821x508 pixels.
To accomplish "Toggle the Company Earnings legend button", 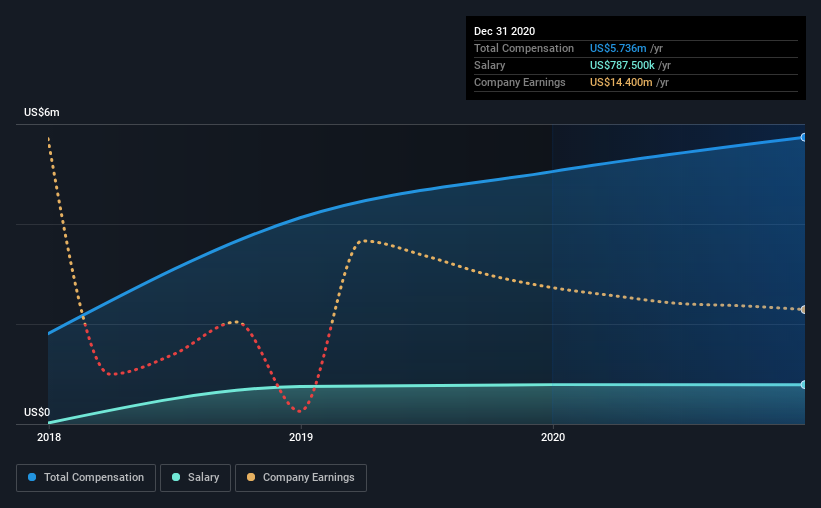I will [x=301, y=478].
